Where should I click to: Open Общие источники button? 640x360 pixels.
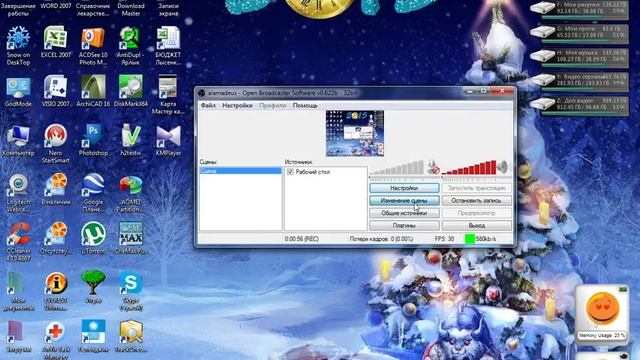(x=404, y=213)
